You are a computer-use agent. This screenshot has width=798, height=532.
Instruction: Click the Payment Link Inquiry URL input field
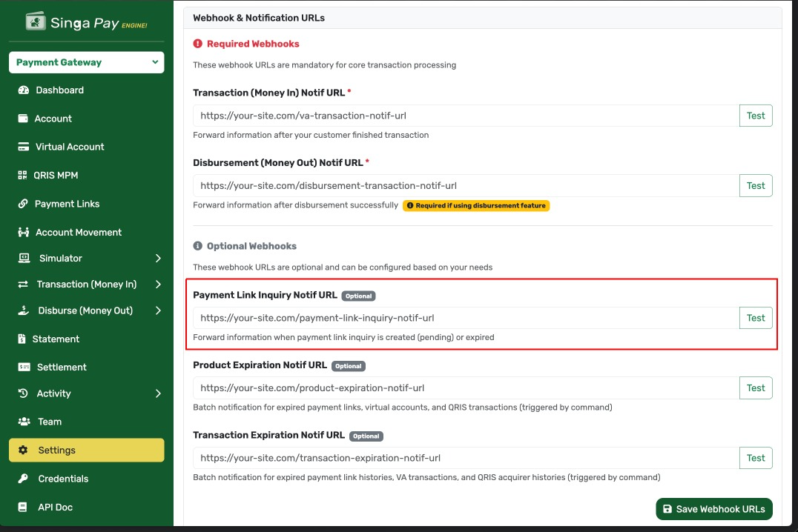click(460, 318)
